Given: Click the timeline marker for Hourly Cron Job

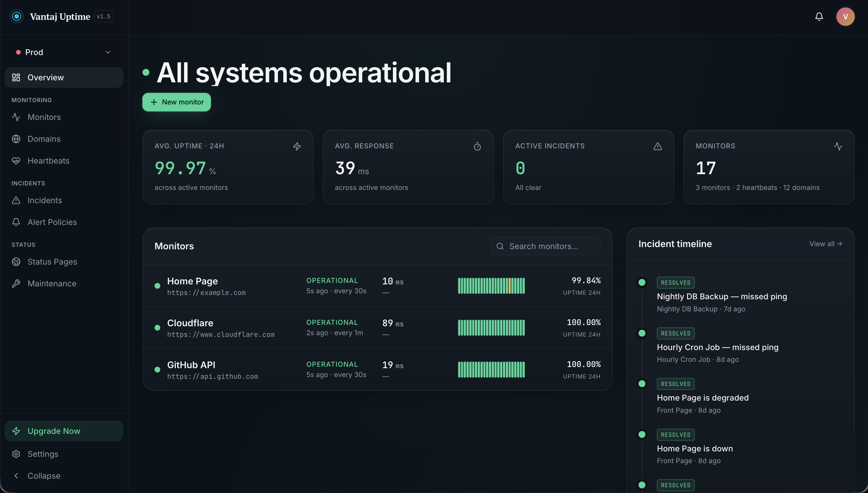Looking at the screenshot, I should coord(642,333).
